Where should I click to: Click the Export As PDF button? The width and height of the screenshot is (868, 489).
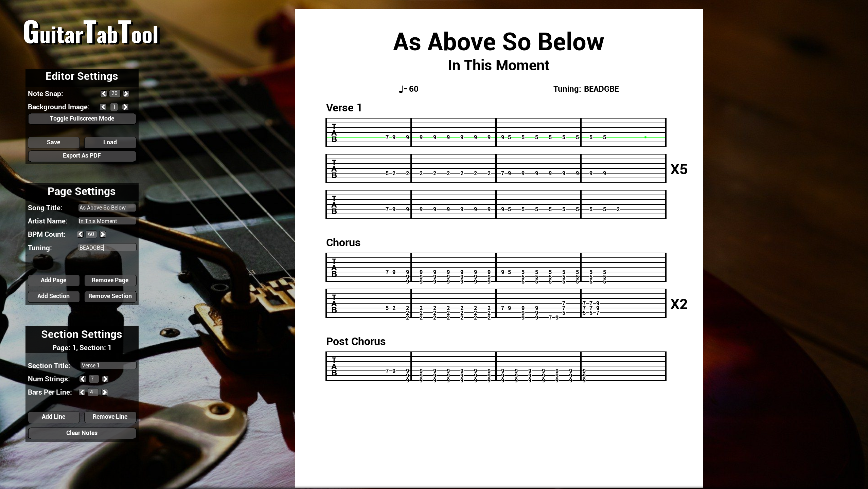82,156
